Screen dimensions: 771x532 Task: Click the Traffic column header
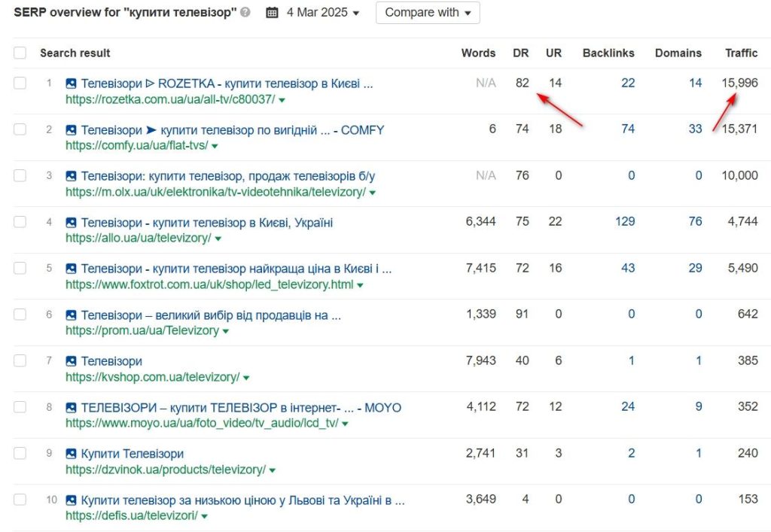click(x=742, y=53)
